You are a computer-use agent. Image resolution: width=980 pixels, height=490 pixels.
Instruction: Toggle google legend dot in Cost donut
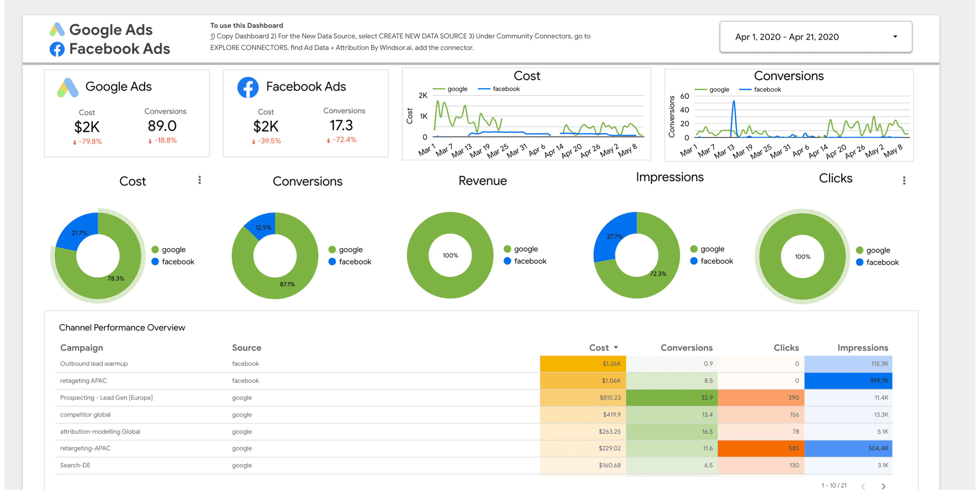155,250
